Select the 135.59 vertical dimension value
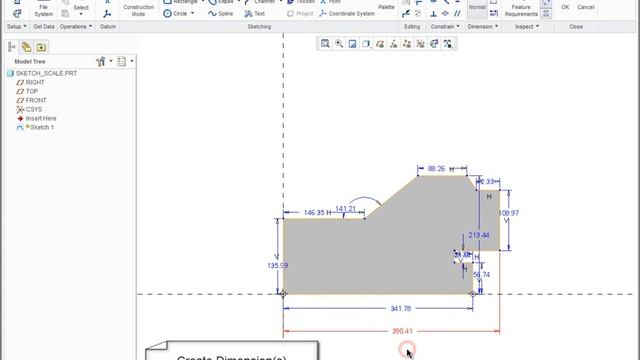The width and height of the screenshot is (640, 360). tap(278, 266)
